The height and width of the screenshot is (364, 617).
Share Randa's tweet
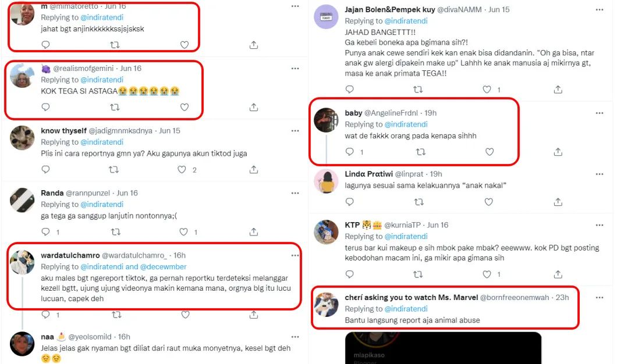tap(254, 232)
